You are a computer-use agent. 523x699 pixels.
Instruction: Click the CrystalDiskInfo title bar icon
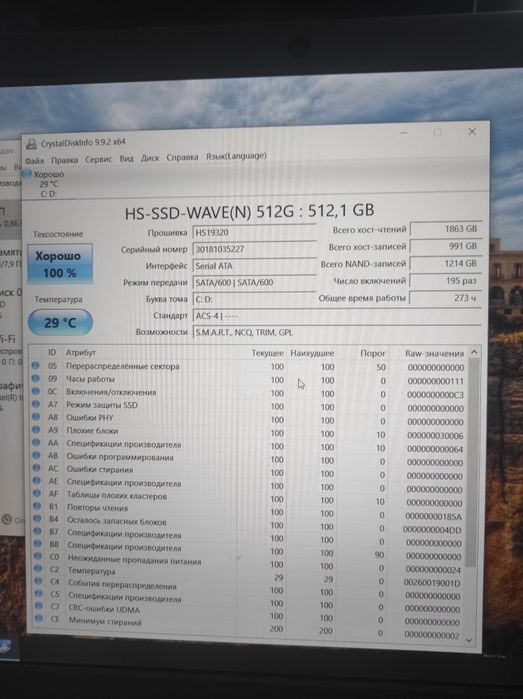pyautogui.click(x=31, y=144)
